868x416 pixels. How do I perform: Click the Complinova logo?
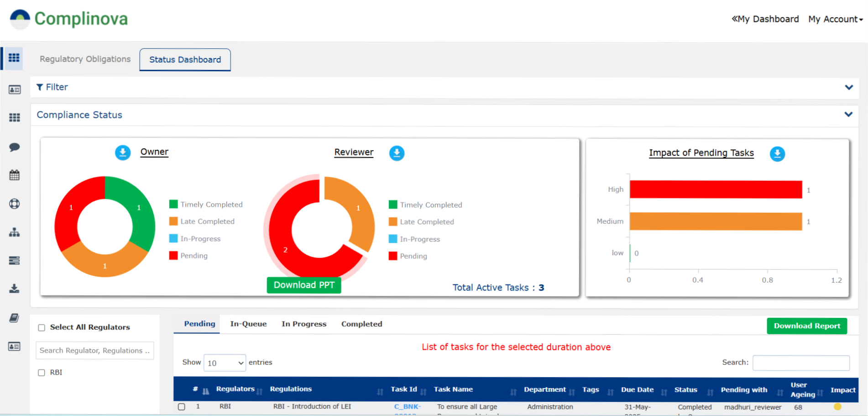[69, 19]
